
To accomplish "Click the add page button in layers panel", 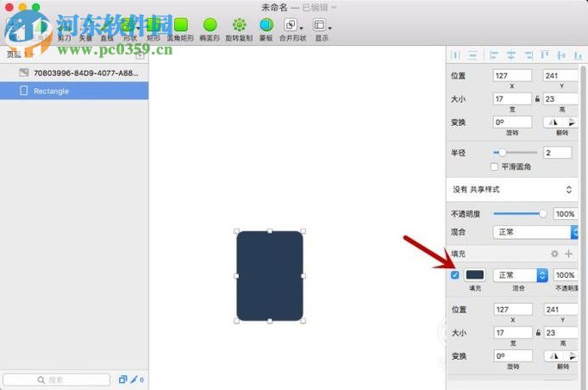I will (140, 55).
